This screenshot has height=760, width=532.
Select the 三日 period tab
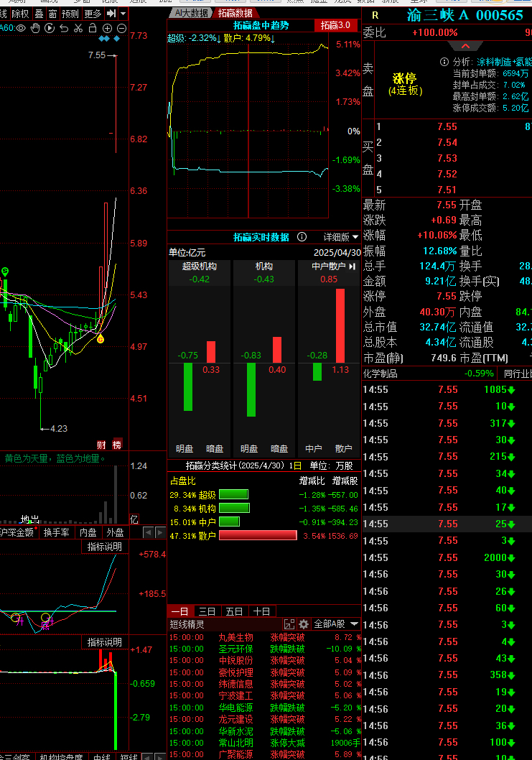tap(207, 611)
